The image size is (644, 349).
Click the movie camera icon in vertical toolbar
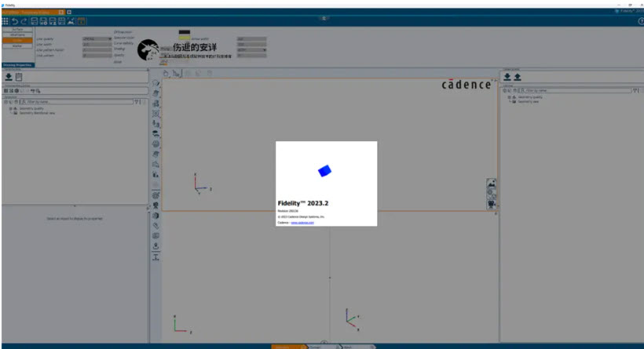(156, 205)
